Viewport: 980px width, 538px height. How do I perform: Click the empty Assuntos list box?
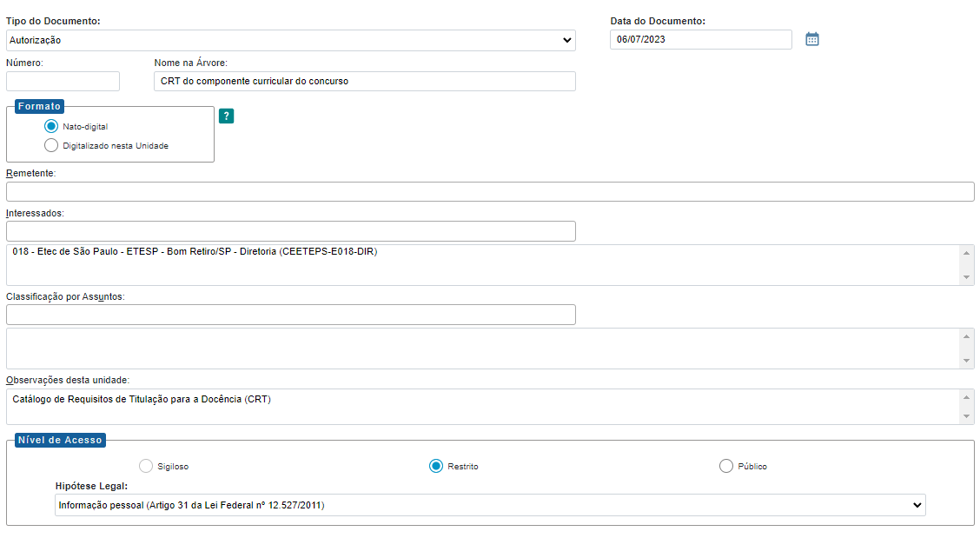[x=482, y=349]
